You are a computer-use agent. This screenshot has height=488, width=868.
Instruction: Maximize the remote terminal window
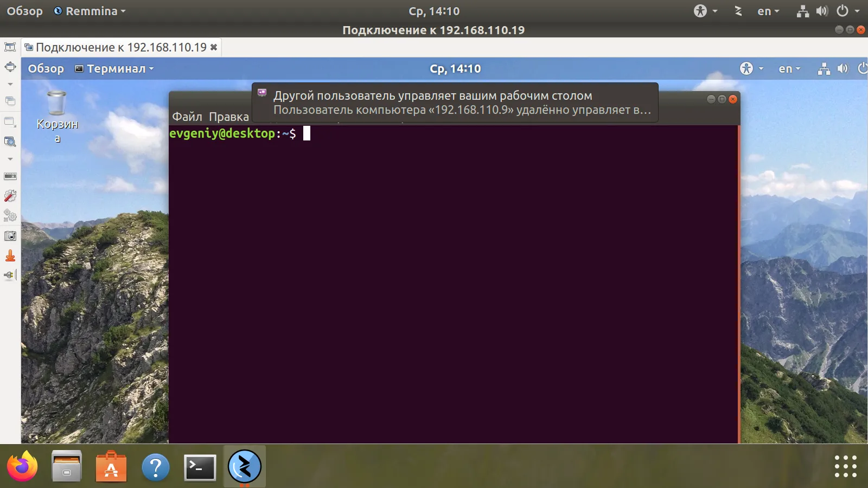(722, 99)
